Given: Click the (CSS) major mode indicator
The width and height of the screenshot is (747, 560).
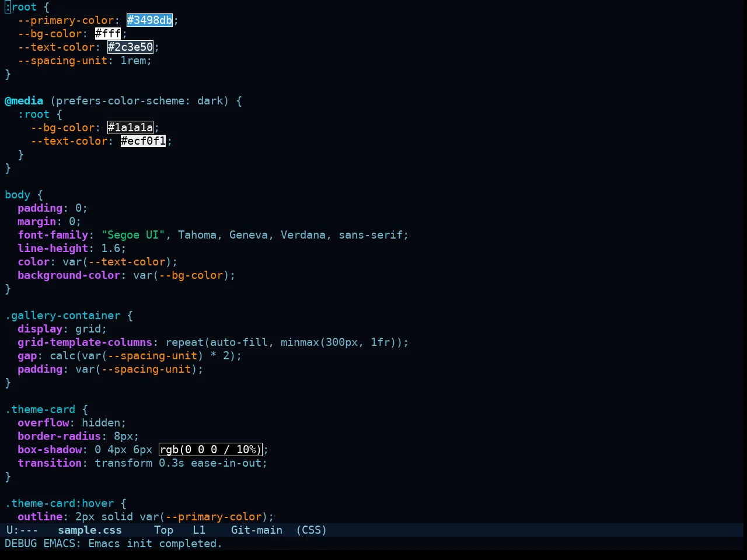Looking at the screenshot, I should (x=312, y=530).
